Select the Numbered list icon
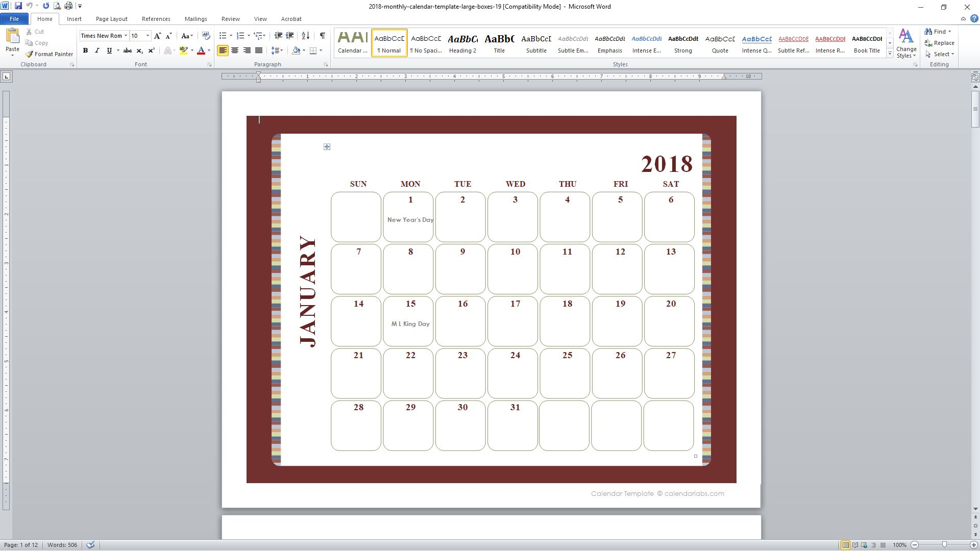Screen dimensions: 980x551 click(240, 36)
